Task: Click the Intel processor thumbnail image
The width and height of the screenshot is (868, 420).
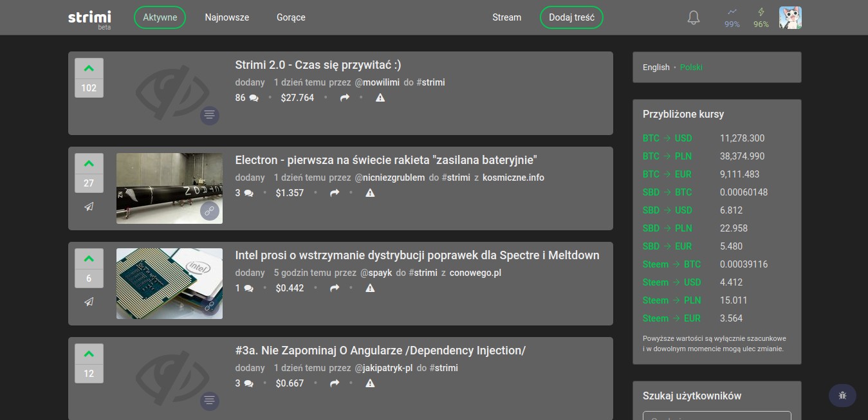Action: (x=169, y=284)
